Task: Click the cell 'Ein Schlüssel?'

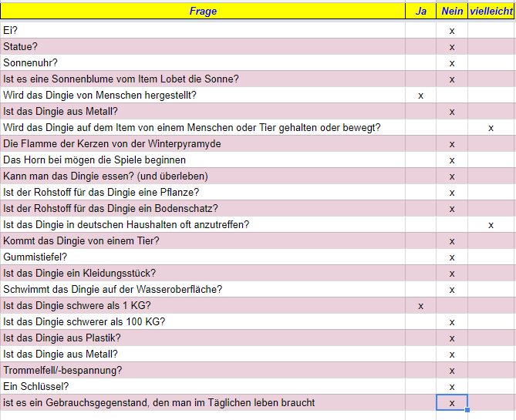Action: pyautogui.click(x=203, y=386)
